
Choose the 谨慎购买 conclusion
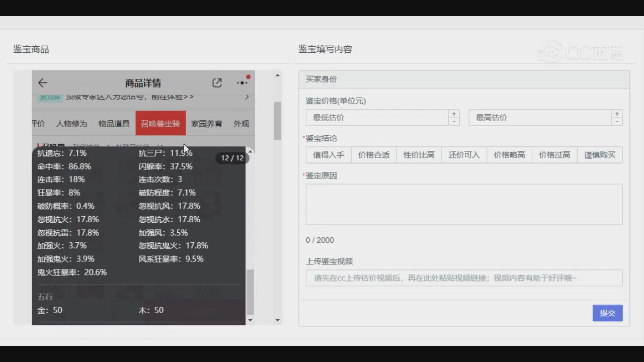tap(600, 155)
